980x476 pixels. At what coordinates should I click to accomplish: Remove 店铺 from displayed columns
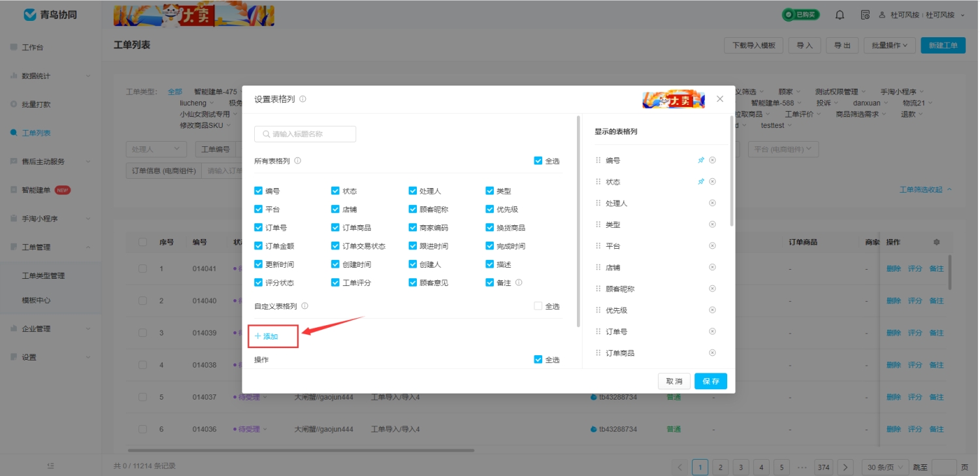(712, 267)
